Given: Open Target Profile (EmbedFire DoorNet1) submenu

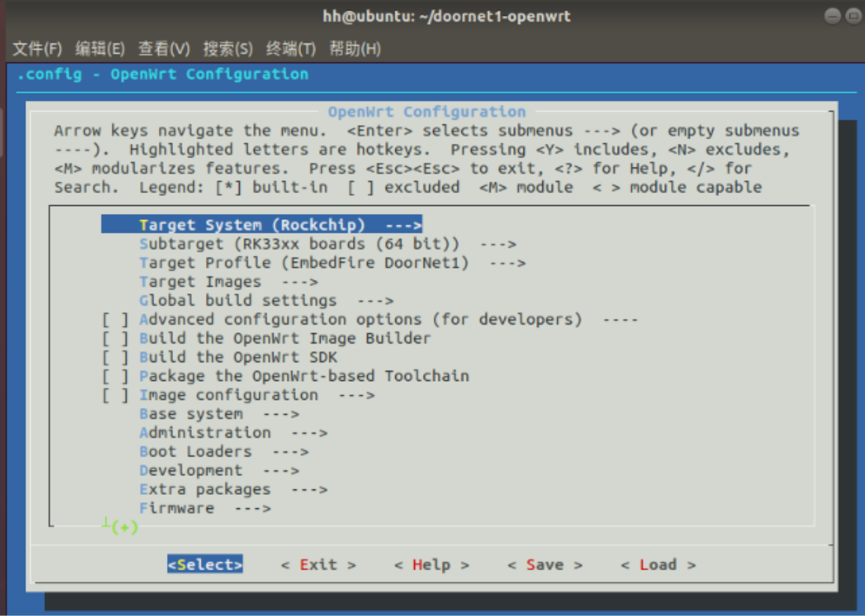Looking at the screenshot, I should [333, 263].
